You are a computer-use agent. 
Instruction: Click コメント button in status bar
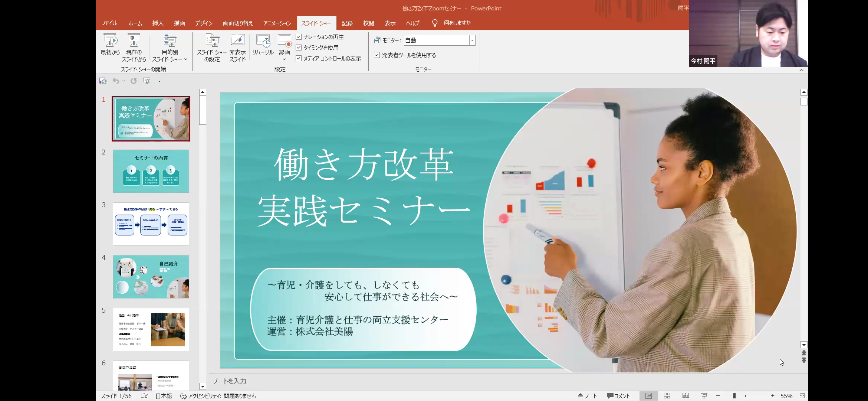(618, 396)
